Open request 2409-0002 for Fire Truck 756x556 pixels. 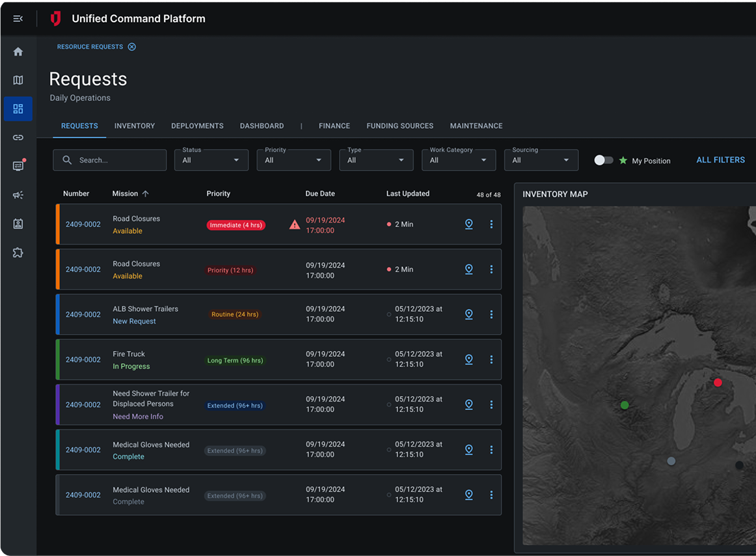pyautogui.click(x=83, y=359)
